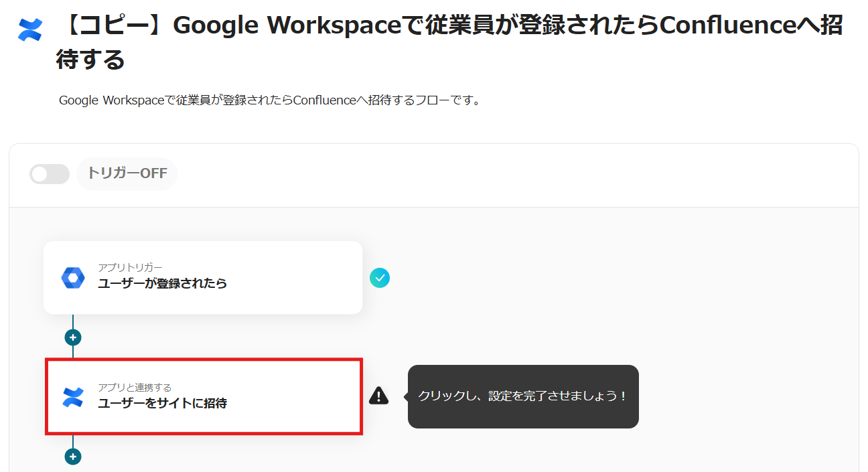Click the クリックし、設定を完了させましょう！ tooltip

[x=523, y=396]
